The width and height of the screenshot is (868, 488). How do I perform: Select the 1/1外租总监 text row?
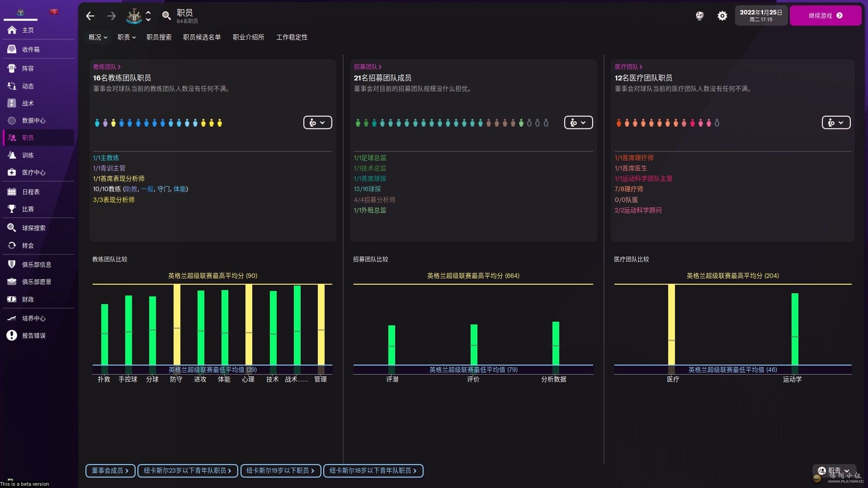370,210
